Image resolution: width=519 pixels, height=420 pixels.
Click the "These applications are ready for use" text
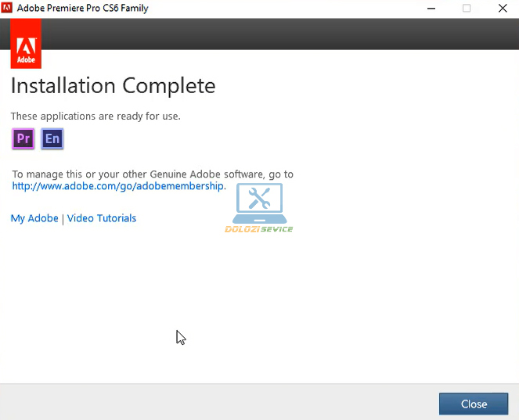point(96,116)
